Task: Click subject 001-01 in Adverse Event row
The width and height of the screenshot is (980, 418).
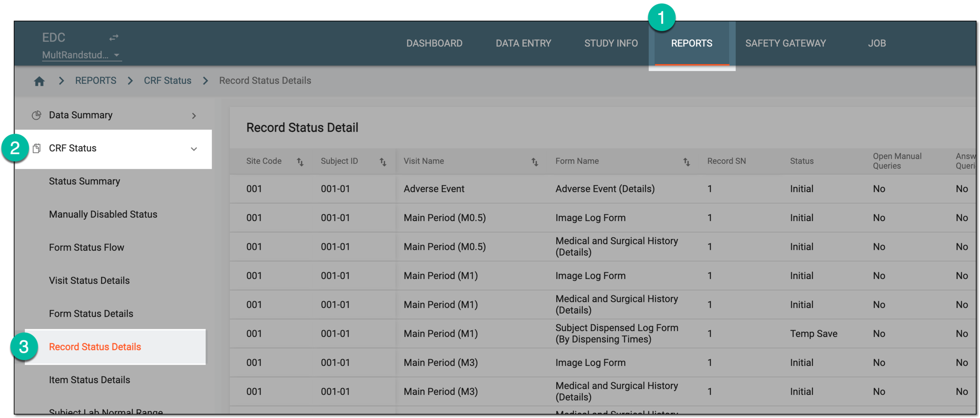Action: click(x=335, y=189)
